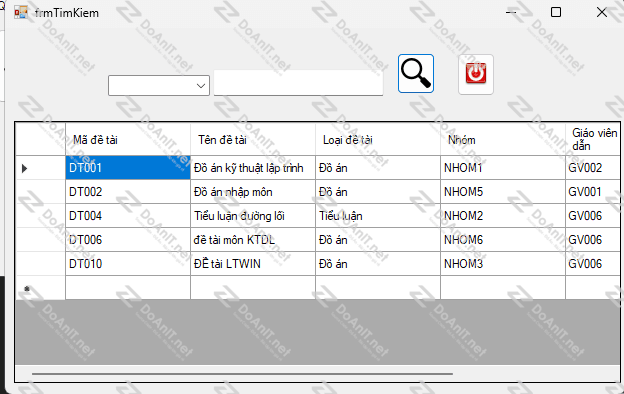The image size is (624, 394).
Task: Click the row header of DT004
Action: tap(41, 216)
